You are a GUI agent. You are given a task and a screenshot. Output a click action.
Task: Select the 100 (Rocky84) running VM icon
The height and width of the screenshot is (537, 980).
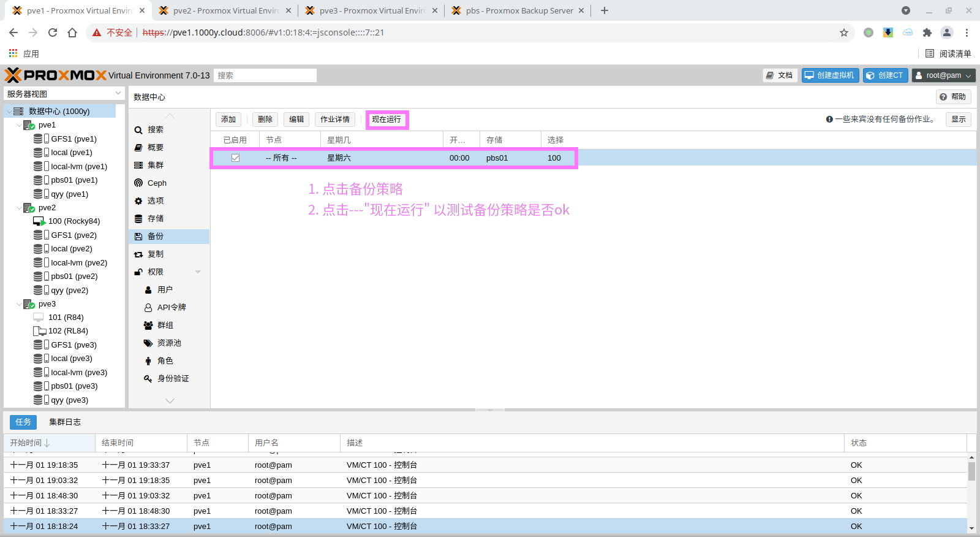click(39, 221)
